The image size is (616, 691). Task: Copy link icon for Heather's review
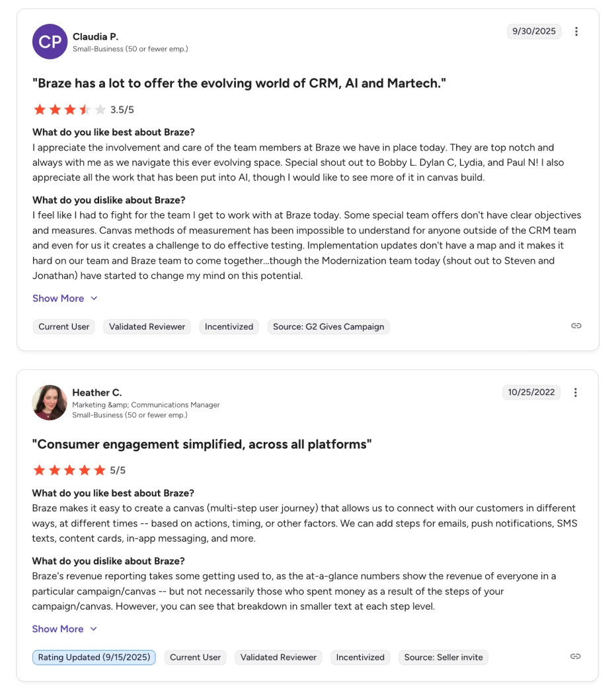point(576,656)
